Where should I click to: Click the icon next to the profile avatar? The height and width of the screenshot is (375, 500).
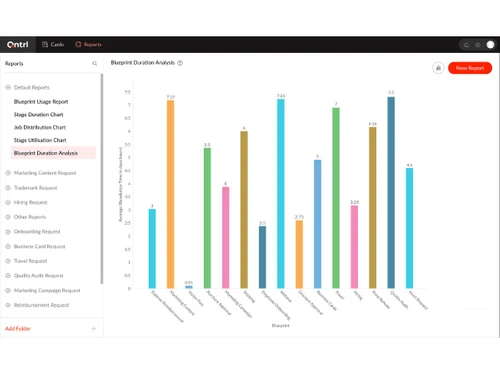478,45
